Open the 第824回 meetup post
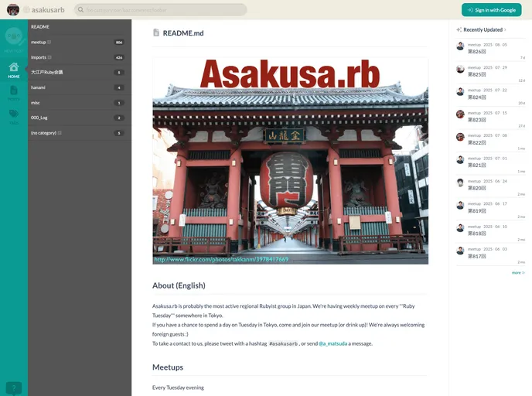This screenshot has height=396, width=532. [476, 97]
